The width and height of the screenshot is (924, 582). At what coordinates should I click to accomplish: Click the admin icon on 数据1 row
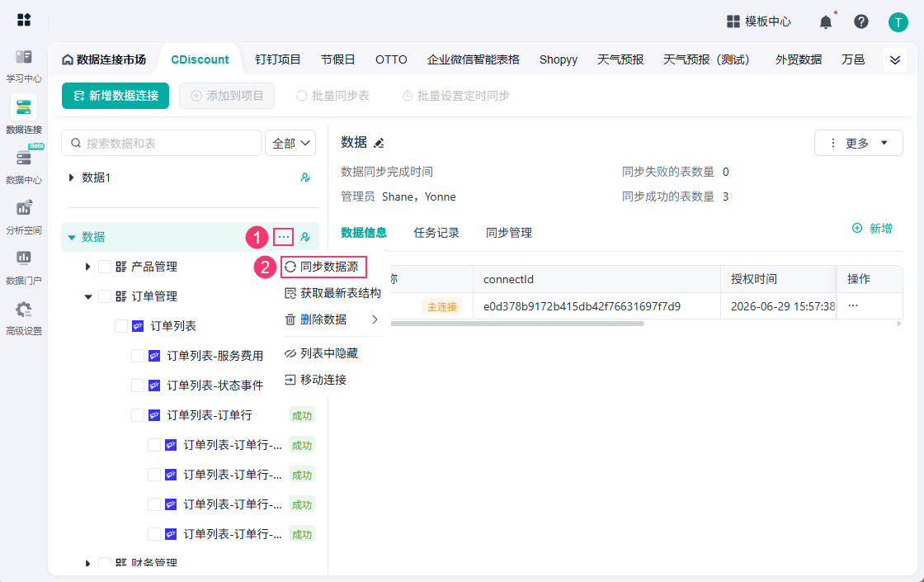305,177
